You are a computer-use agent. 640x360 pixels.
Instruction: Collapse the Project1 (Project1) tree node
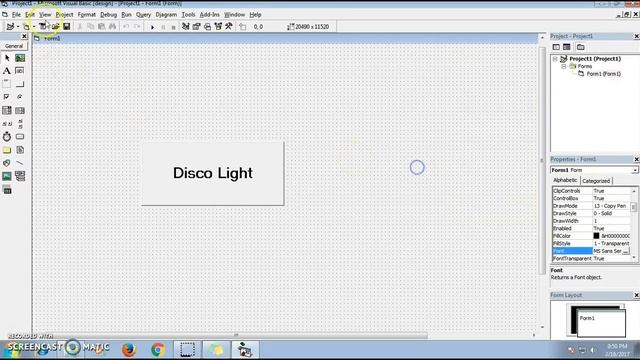tap(555, 59)
